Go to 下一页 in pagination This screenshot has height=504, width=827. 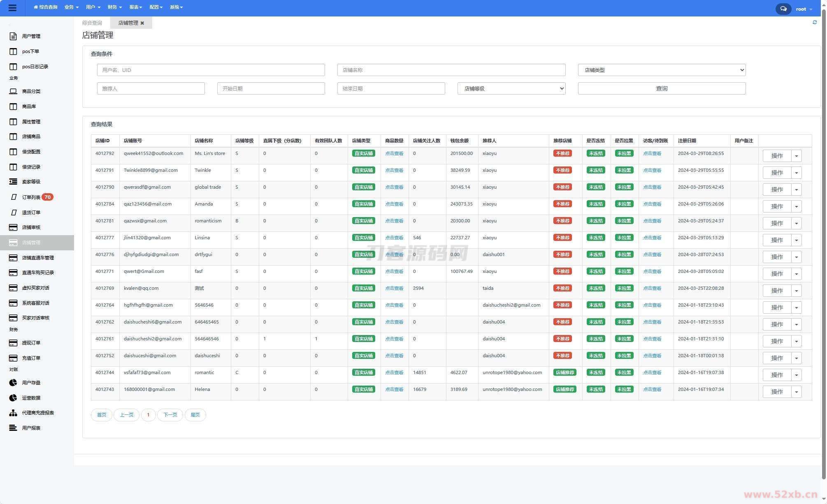pos(170,415)
